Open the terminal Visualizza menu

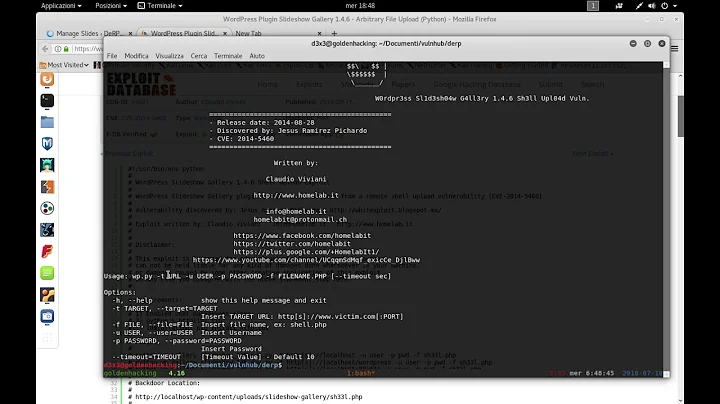tap(169, 56)
